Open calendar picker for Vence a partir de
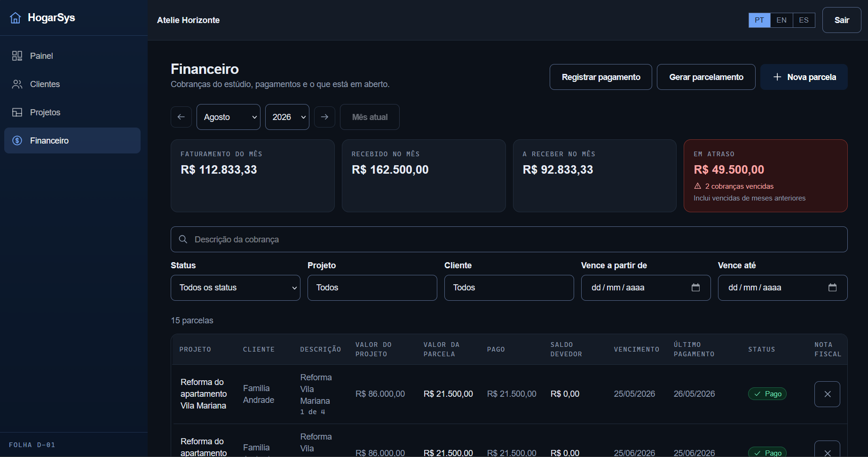The image size is (868, 457). pos(696,288)
